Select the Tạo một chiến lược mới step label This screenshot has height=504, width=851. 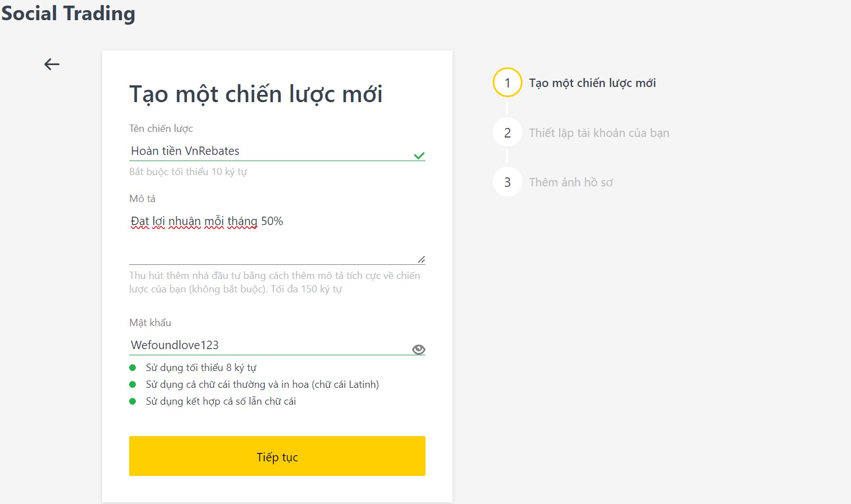tap(592, 83)
